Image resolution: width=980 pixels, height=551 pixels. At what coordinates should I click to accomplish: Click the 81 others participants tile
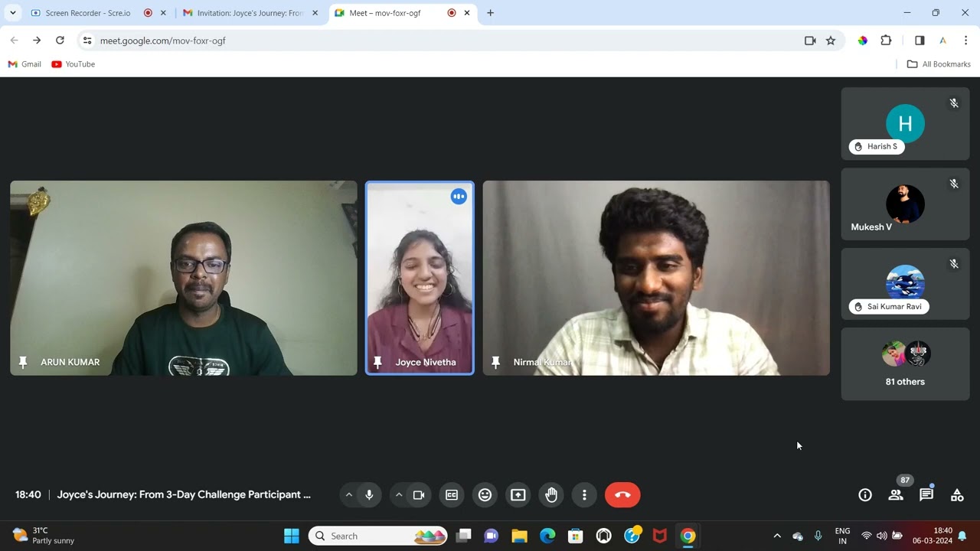point(905,364)
